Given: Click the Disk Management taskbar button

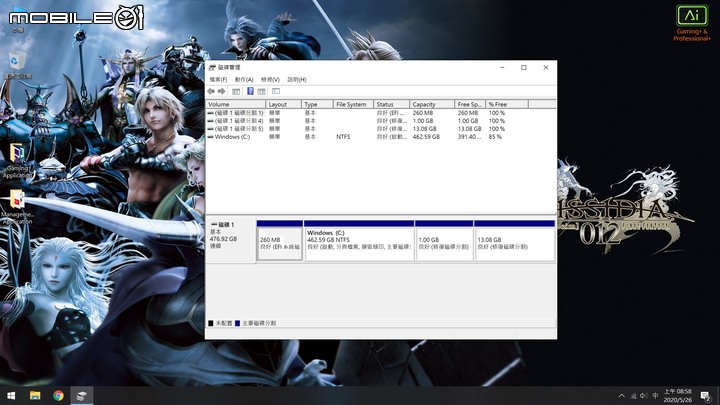Looking at the screenshot, I should point(82,395).
